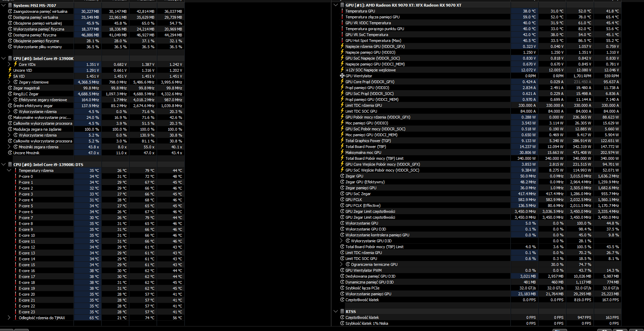Select the GPU Hot Spot Temperatura (Max) row
The image size is (644, 331).
477,41
